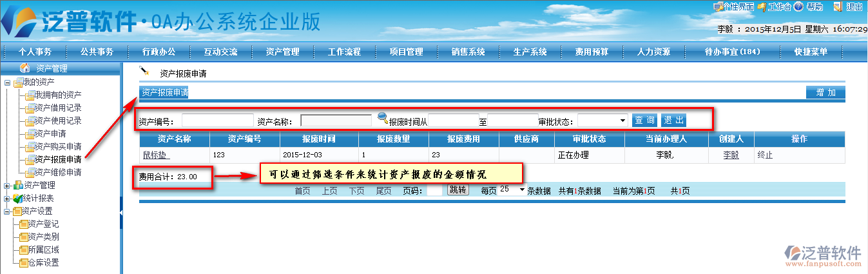This screenshot has width=868, height=274.
Task: Focus the end date field after 至
Action: (x=513, y=121)
